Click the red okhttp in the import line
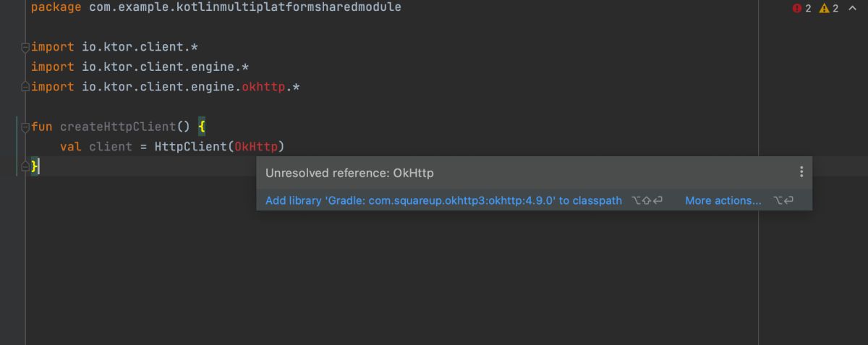The image size is (868, 345). (x=263, y=87)
